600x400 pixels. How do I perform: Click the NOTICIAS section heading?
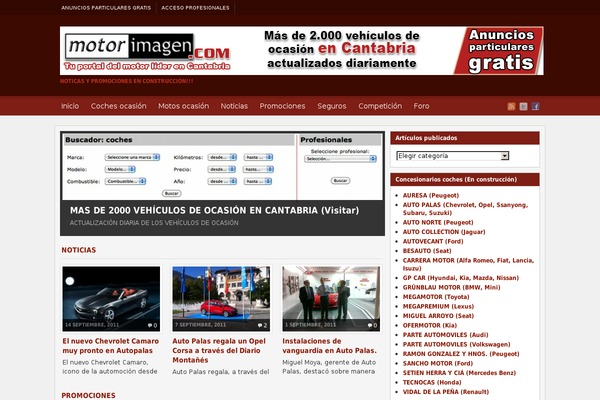click(79, 250)
